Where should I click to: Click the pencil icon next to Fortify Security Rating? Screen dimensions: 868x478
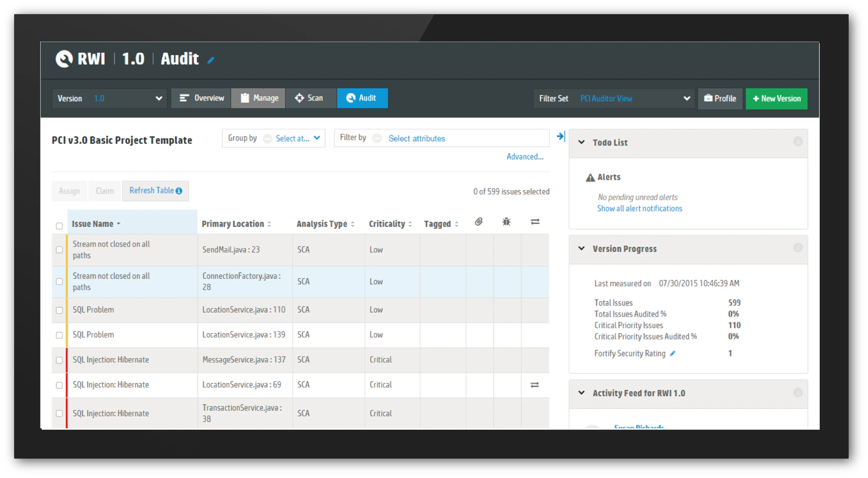pyautogui.click(x=672, y=353)
